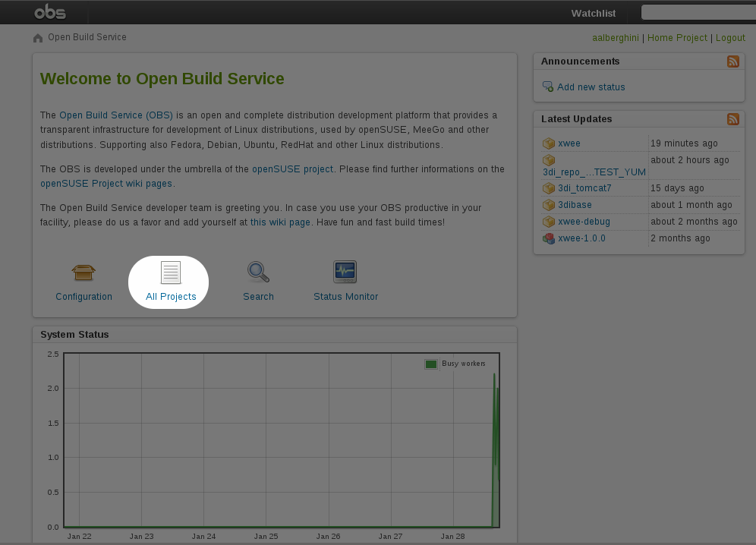756x545 pixels.
Task: Click the Add new status icon
Action: [548, 87]
